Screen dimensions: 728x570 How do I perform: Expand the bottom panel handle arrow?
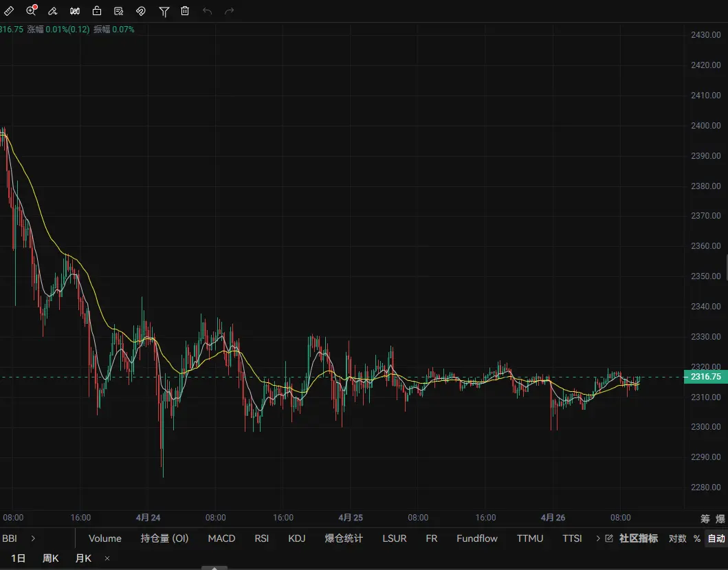point(214,568)
